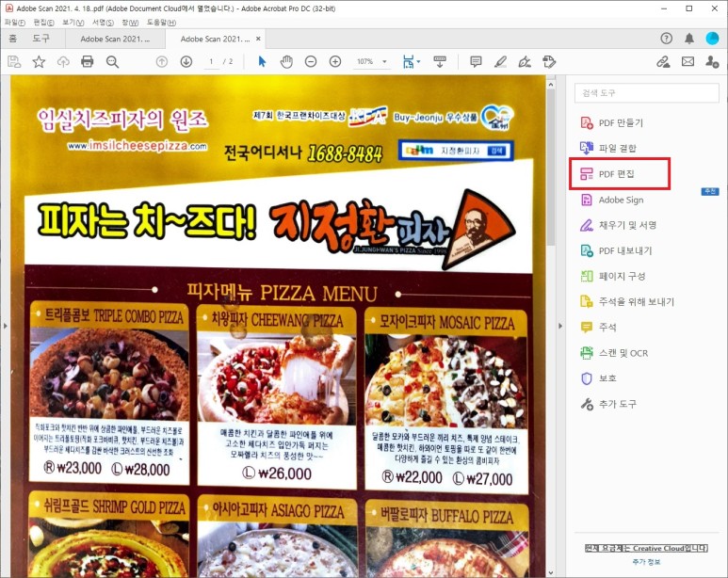Click the Save file toolbar icon
Viewport: 728px width, 578px height.
point(14,62)
